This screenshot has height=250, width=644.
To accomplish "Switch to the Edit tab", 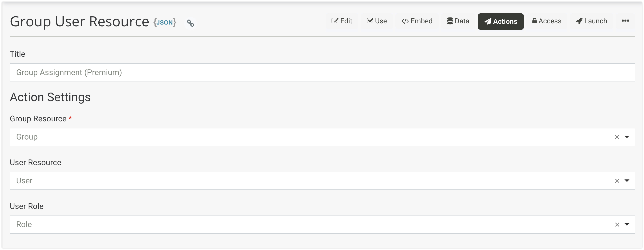I will tap(342, 21).
